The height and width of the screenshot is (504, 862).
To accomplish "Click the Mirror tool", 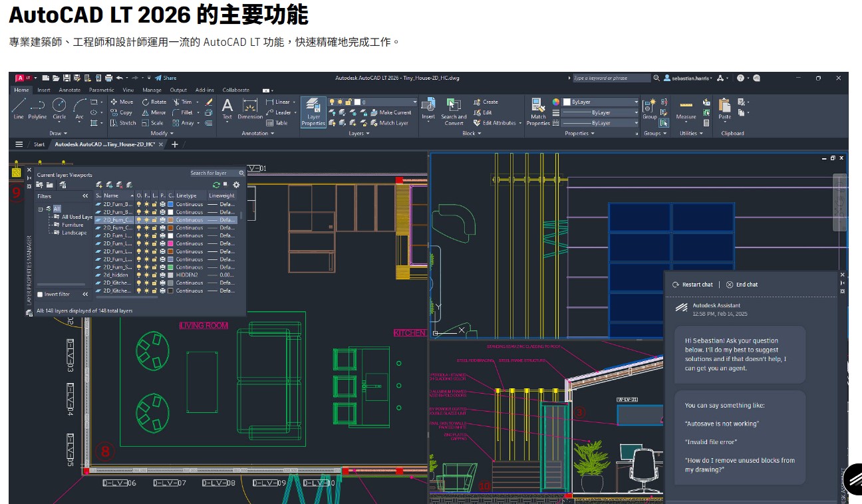I will [154, 112].
